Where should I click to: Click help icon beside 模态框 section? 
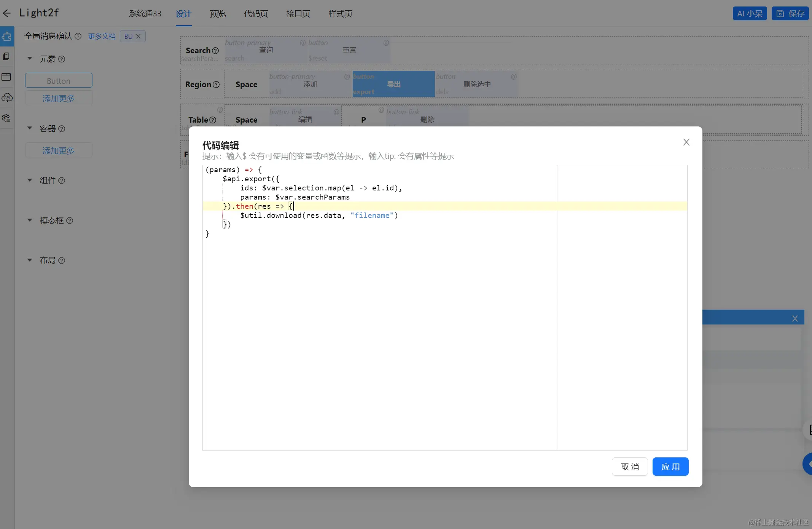70,221
